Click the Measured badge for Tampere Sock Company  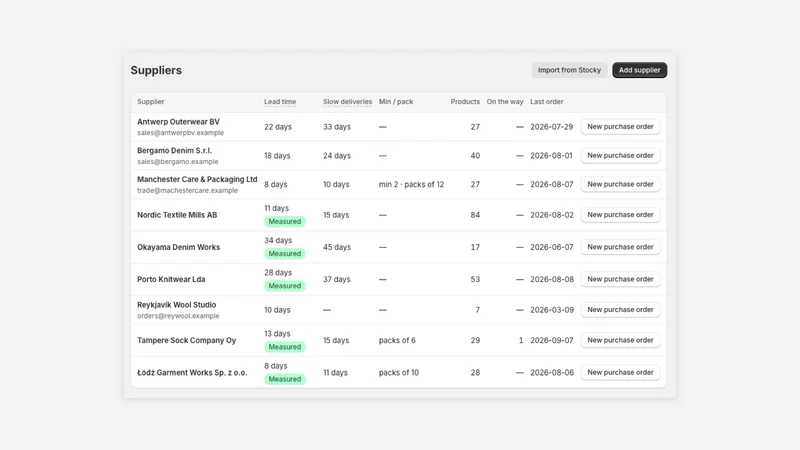pos(285,347)
